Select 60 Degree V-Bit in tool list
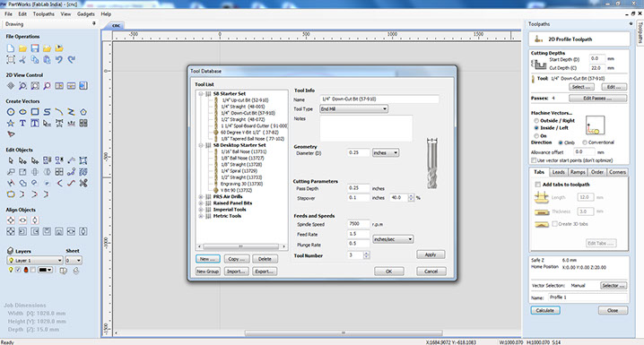 click(x=249, y=133)
